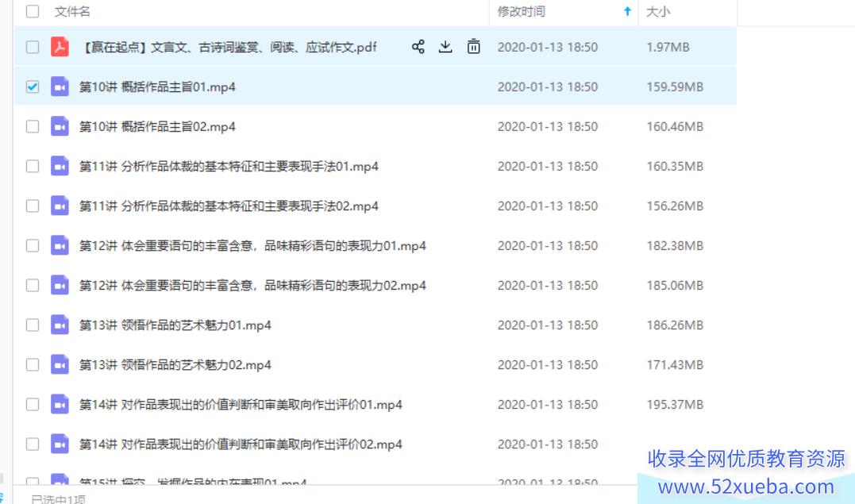Open 第11讲 分析作品体裁...表现手法02.mp4
This screenshot has width=855, height=504.
click(x=229, y=206)
